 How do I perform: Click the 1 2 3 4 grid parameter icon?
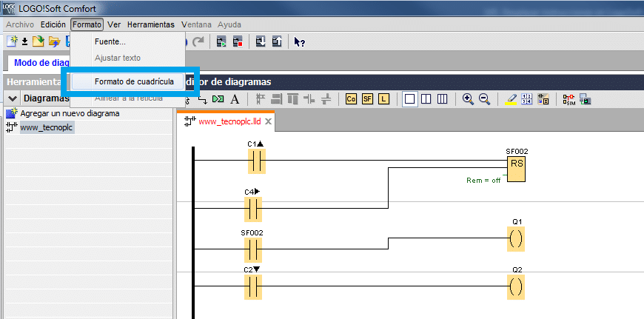pos(526,99)
